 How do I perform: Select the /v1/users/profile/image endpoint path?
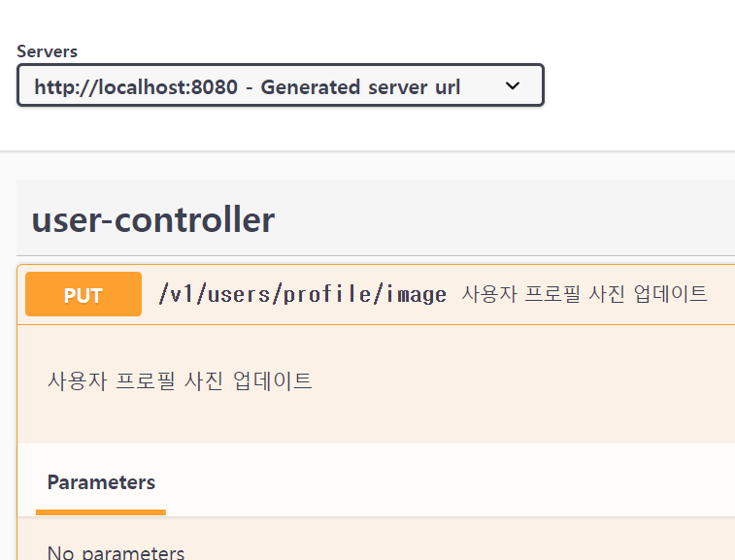(303, 294)
